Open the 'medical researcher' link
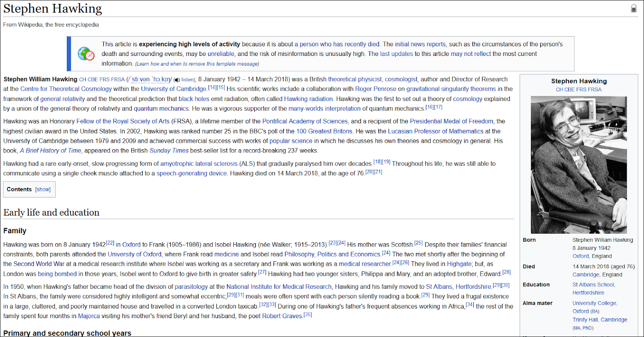 (x=365, y=264)
